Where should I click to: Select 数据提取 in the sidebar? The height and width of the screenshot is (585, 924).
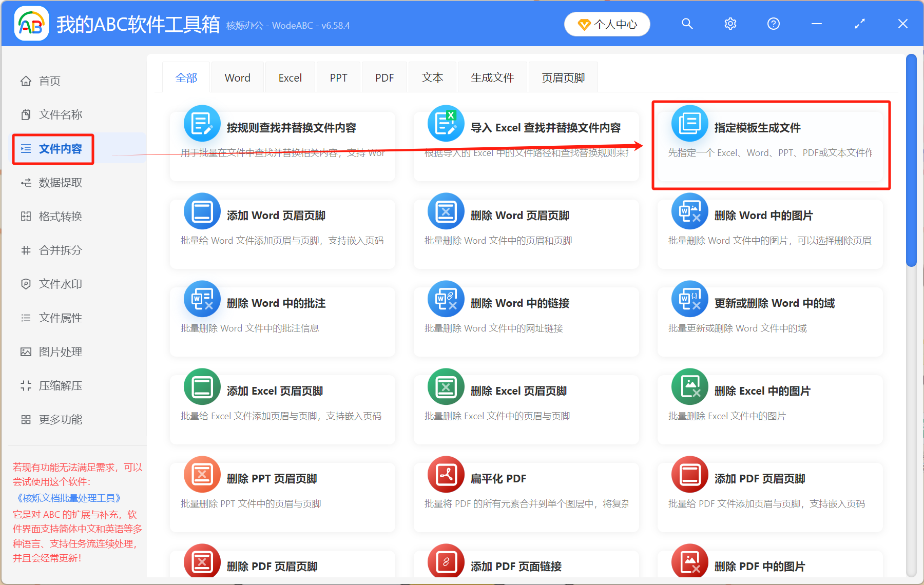[x=58, y=183]
